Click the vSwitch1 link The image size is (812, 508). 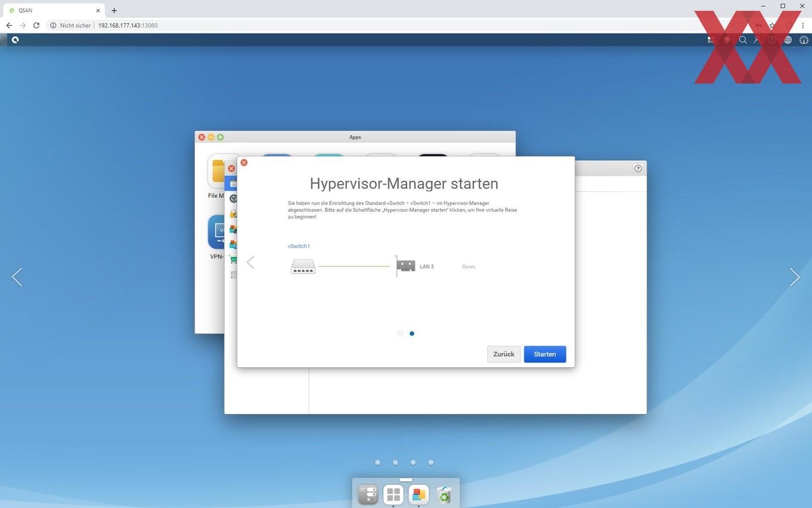tap(299, 246)
